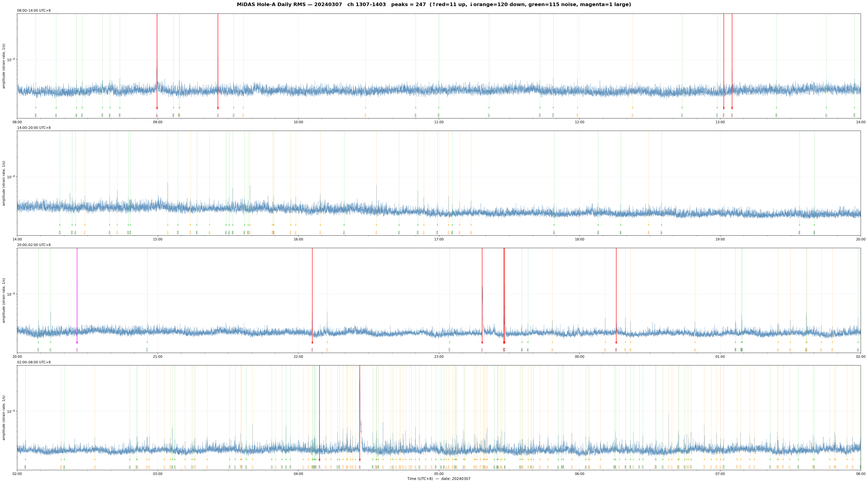Select the orange down marker above label 021
The image size is (868, 483).
[632, 108]
